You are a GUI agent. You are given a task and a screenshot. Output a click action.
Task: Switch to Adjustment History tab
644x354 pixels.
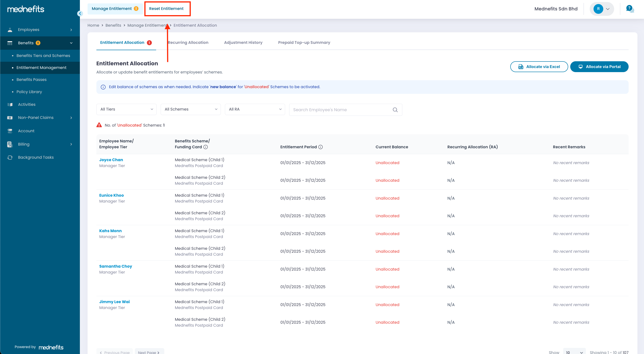[x=243, y=42]
